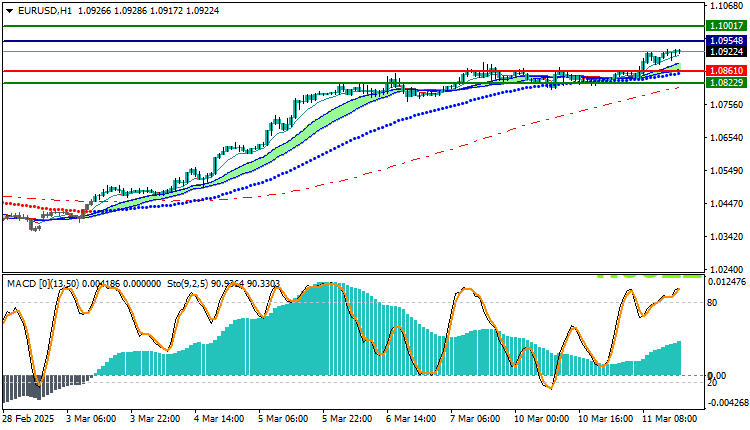750x430 pixels.
Task: Click the 0.012476 value on the MACD scale
Action: tap(727, 282)
